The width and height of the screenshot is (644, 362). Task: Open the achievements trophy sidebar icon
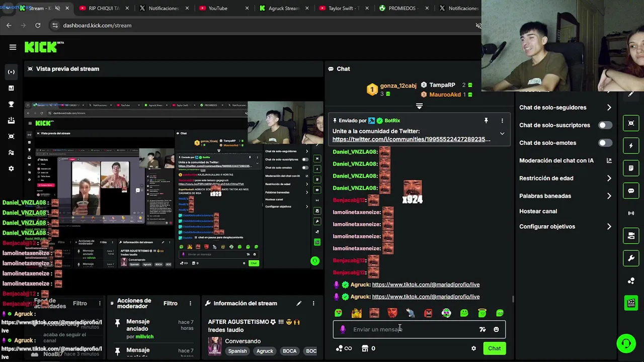tap(11, 104)
